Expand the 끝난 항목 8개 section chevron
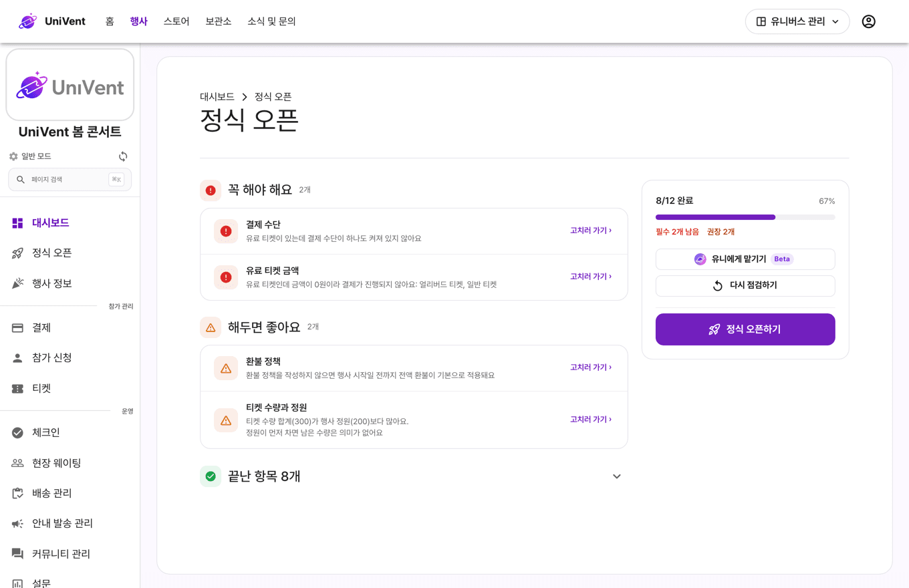The width and height of the screenshot is (909, 588). [617, 476]
